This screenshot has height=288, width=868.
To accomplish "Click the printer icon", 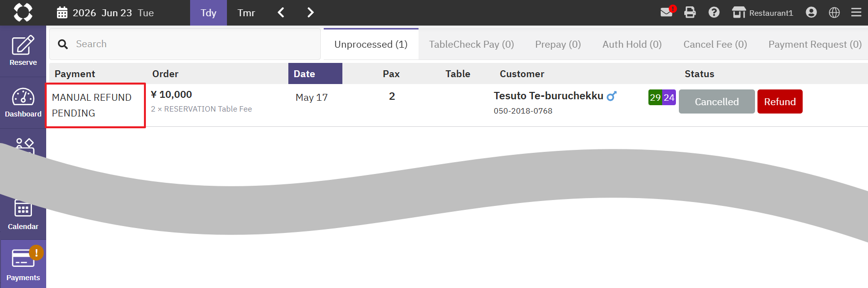I will (690, 12).
